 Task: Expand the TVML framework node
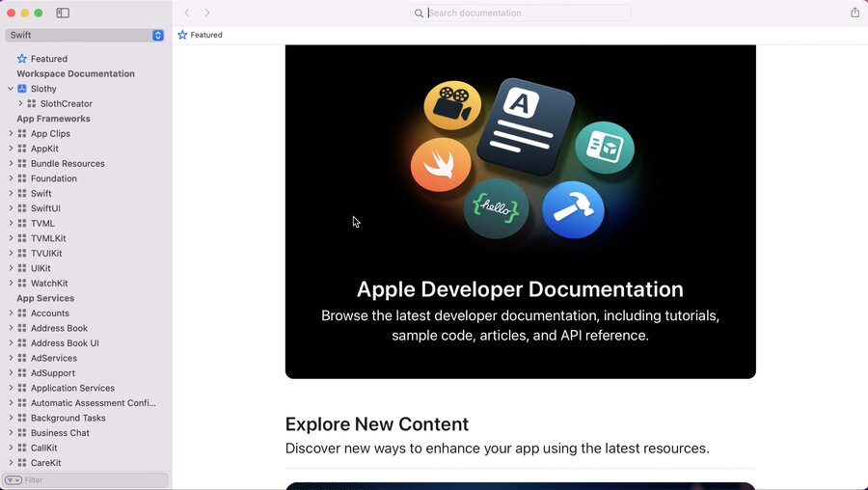[11, 223]
